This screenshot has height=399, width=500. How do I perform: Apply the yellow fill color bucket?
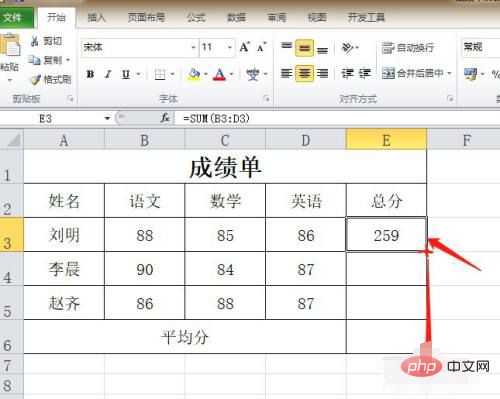(x=194, y=74)
